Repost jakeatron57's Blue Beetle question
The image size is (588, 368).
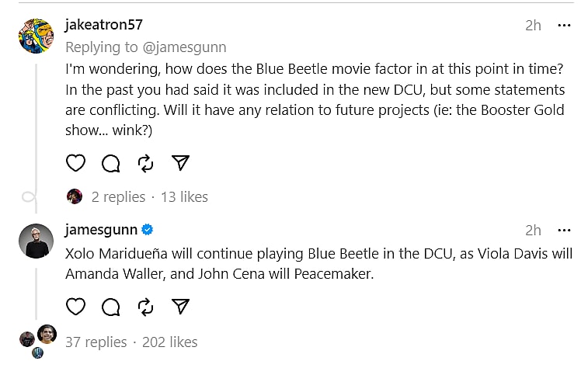(145, 163)
